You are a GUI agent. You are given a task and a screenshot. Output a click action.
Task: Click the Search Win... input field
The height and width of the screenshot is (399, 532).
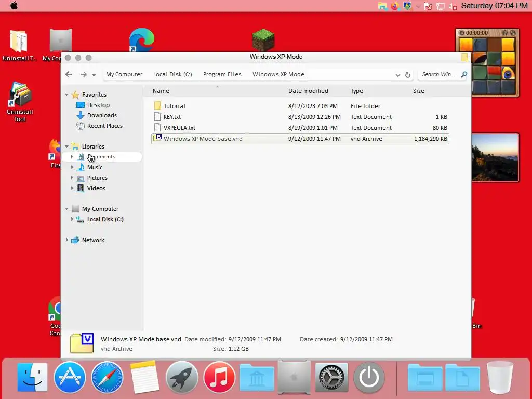439,74
